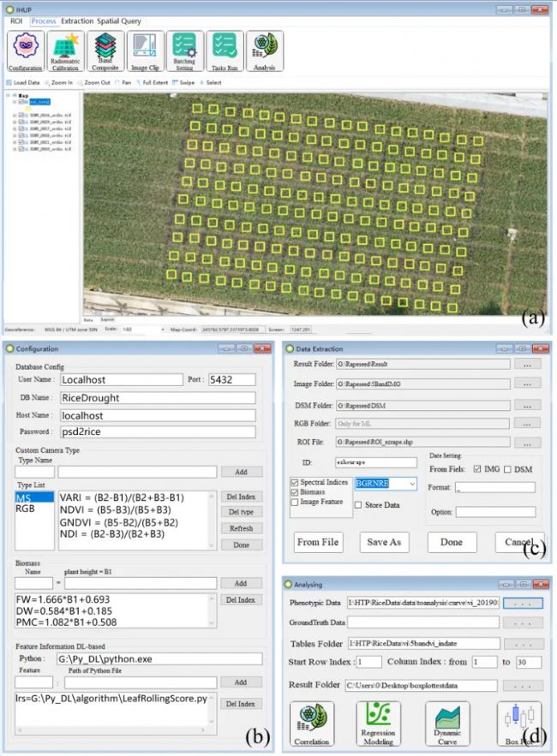557x756 pixels.
Task: Open Regression Modeling tool
Action: [x=379, y=724]
